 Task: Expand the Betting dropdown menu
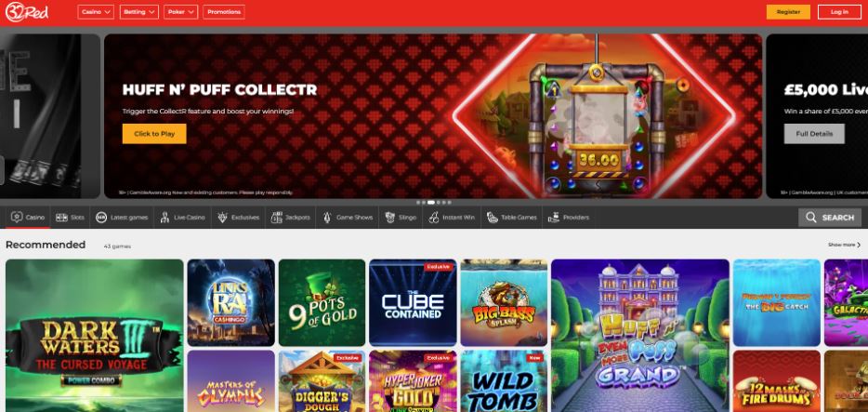click(x=139, y=12)
